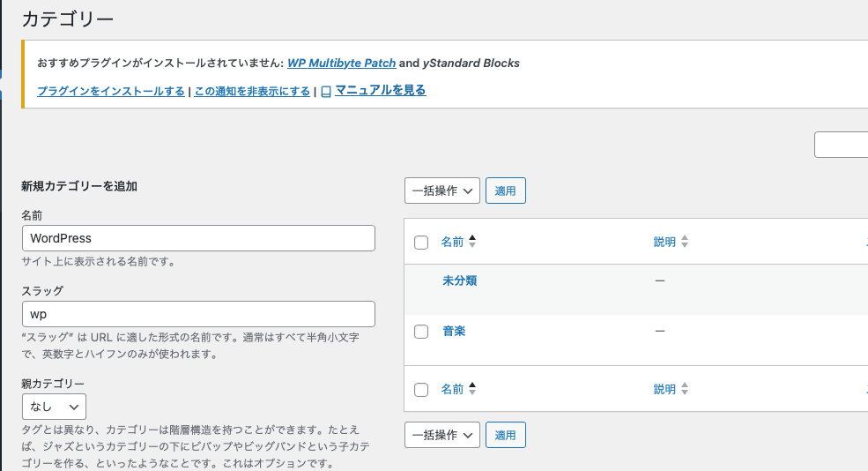Screen dimensions: 868x471
Task: Click the sort arrows beside bottom 説明 footer
Action: [685, 389]
